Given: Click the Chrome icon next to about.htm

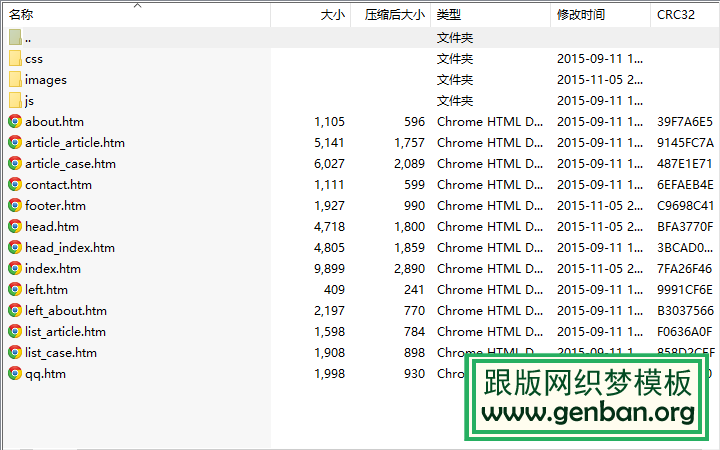Looking at the screenshot, I should [15, 121].
